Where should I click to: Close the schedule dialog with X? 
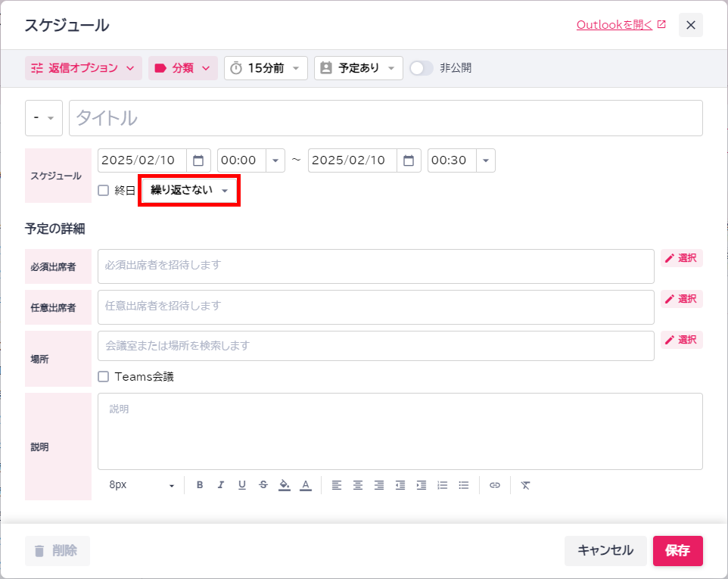[x=691, y=25]
